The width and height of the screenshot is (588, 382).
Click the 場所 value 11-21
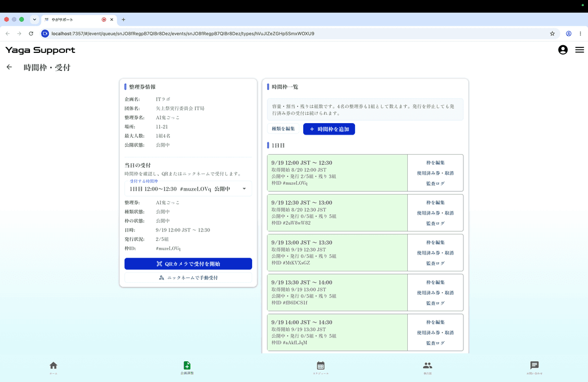tap(162, 127)
